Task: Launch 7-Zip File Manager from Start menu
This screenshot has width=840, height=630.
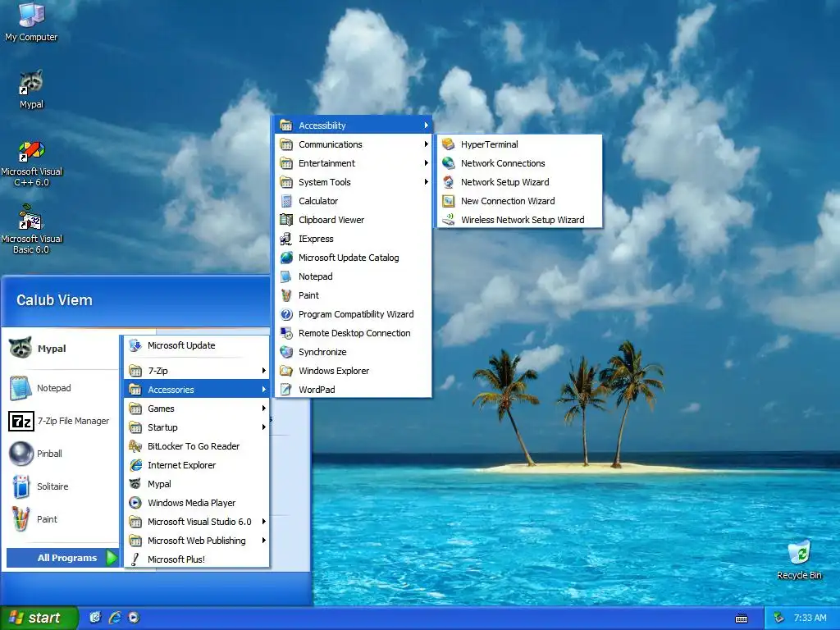Action: (61, 421)
